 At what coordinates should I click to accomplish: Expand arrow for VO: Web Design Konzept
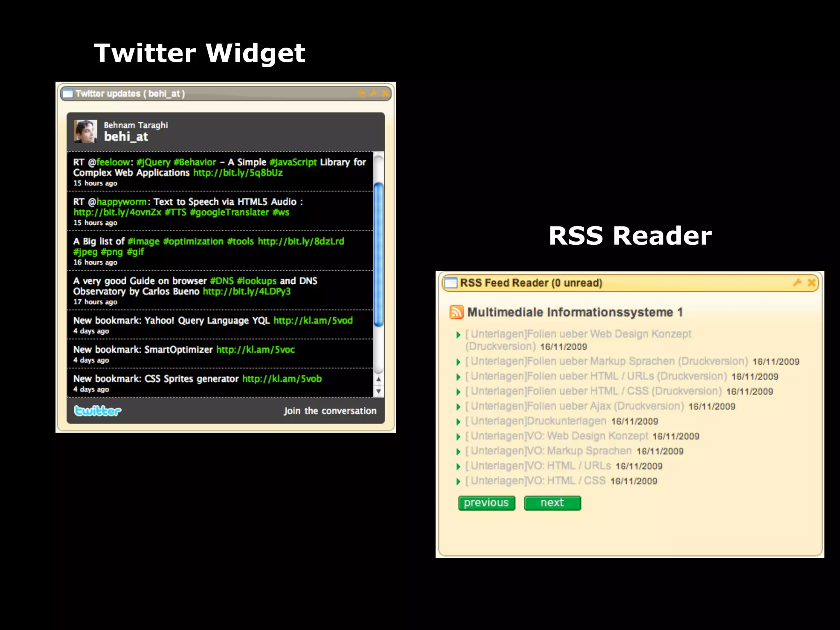pyautogui.click(x=458, y=437)
